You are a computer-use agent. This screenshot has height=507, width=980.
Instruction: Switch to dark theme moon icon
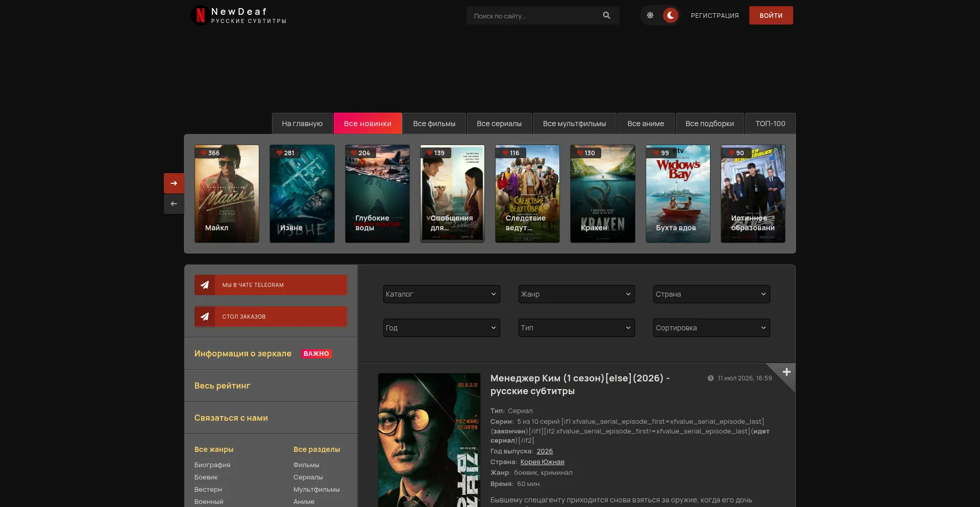click(x=671, y=15)
